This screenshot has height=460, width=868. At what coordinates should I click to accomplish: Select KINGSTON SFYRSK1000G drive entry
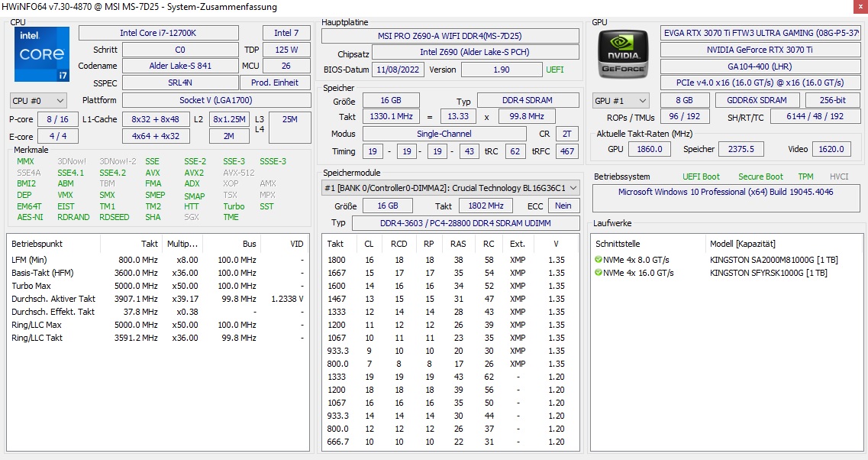[768, 273]
